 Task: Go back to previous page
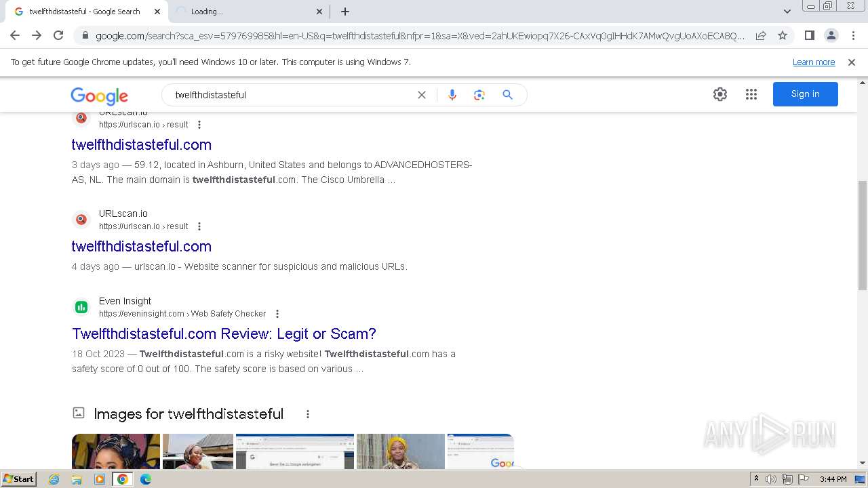[15, 35]
